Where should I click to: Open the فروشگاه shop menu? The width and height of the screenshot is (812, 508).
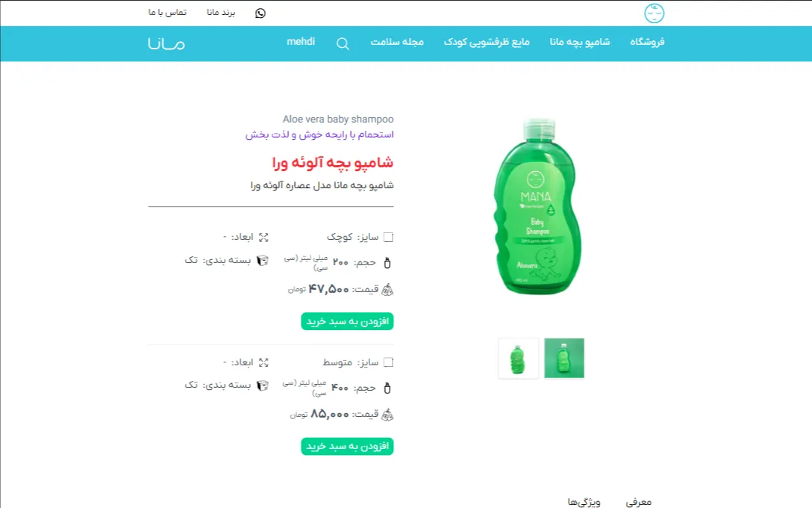click(647, 42)
